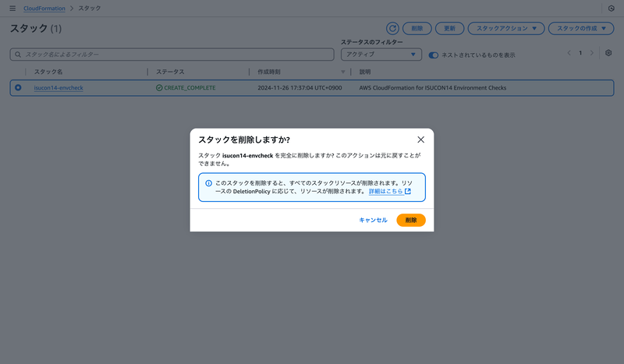
Task: Click the refresh stacks icon
Action: point(392,28)
